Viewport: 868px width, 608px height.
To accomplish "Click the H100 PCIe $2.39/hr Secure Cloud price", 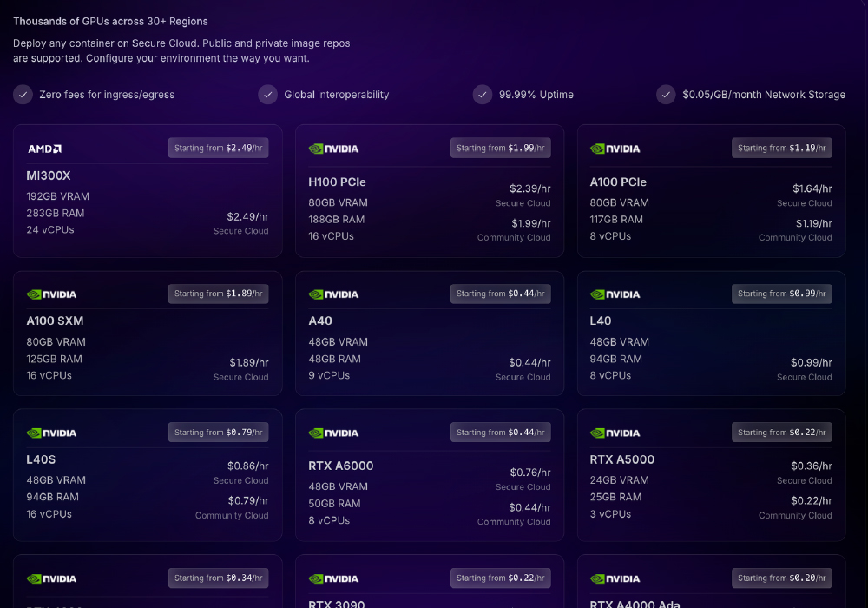I will tap(529, 188).
